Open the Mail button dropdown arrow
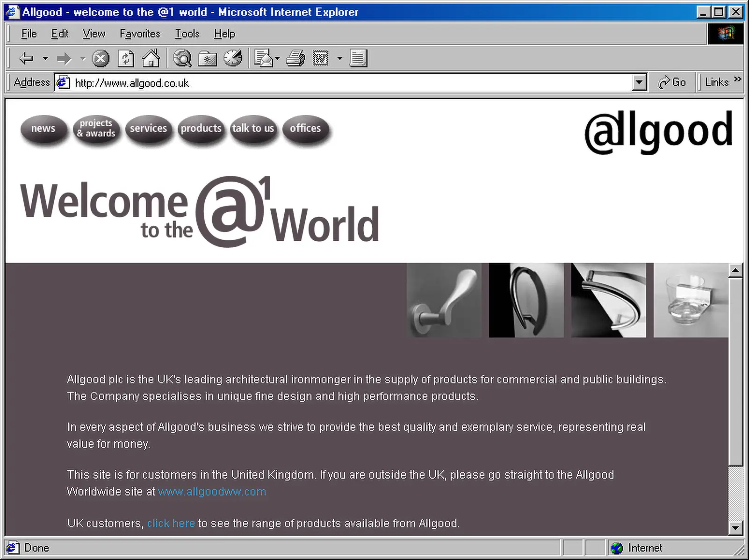 277,59
